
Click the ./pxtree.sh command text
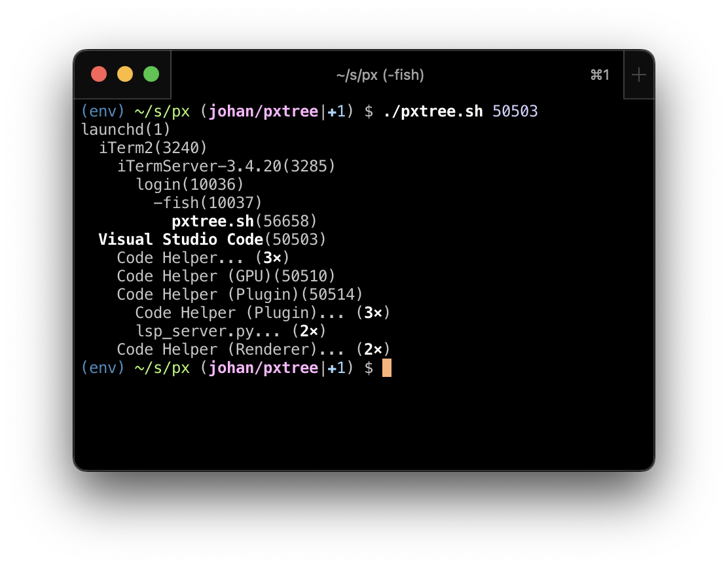pos(433,111)
